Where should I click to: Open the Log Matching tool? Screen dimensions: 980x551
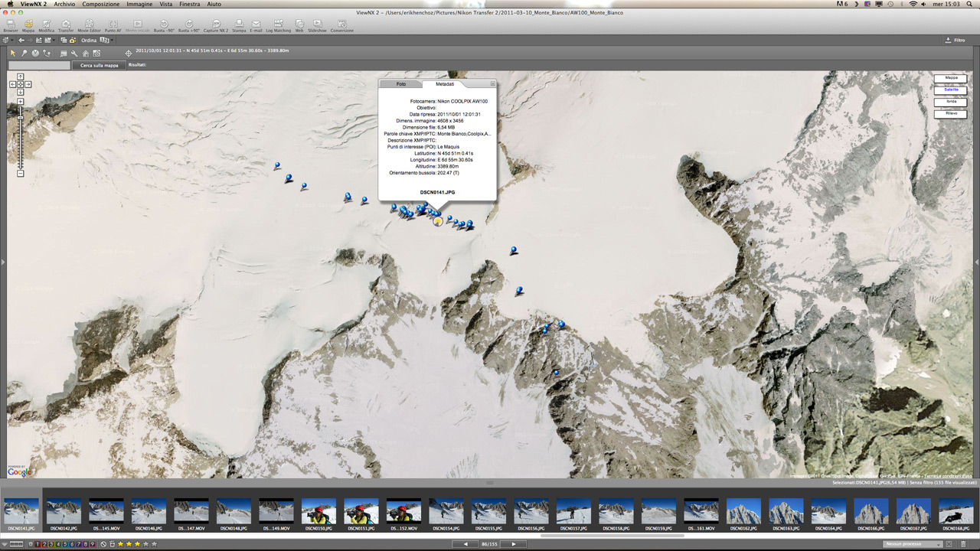click(278, 26)
